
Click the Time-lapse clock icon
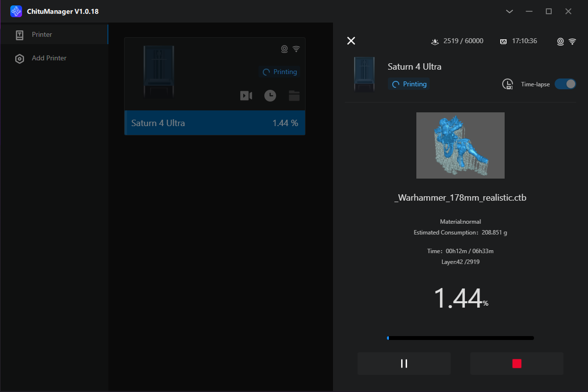(508, 84)
